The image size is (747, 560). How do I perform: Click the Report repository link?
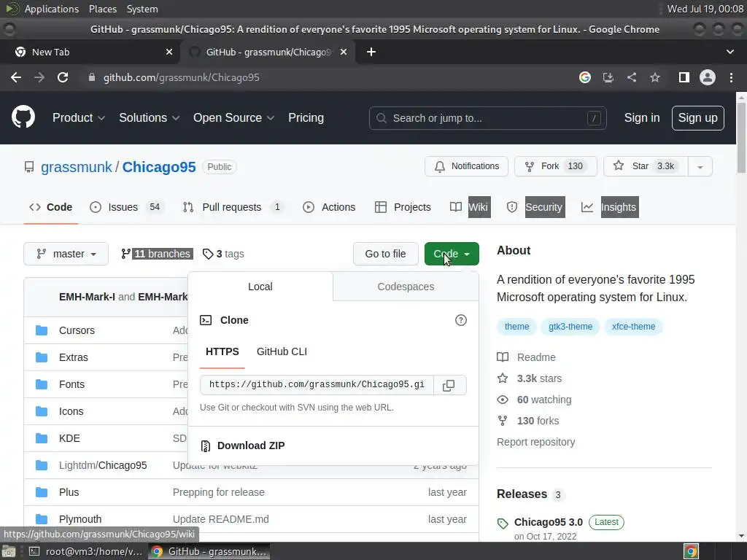[x=535, y=442]
